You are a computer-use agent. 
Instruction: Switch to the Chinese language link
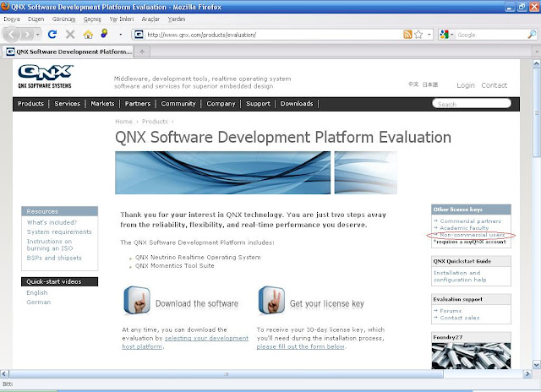point(413,84)
